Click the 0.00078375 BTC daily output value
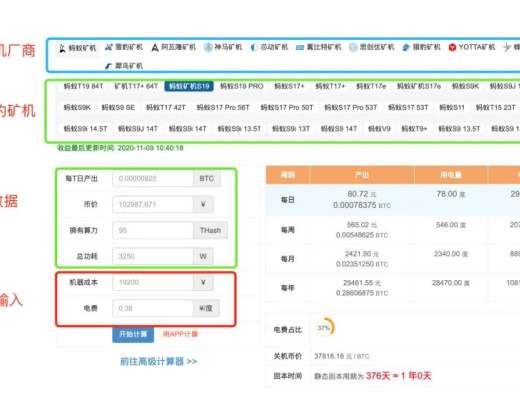 pyautogui.click(x=362, y=205)
